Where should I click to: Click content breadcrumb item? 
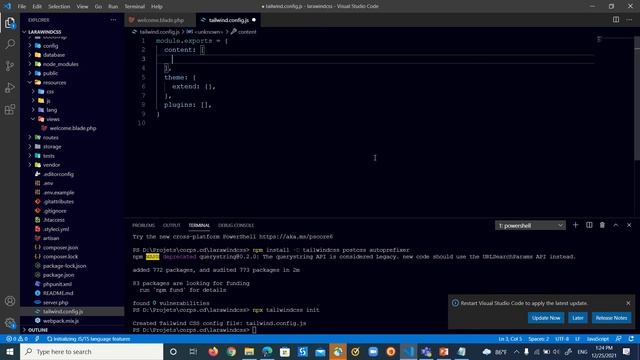(x=247, y=31)
